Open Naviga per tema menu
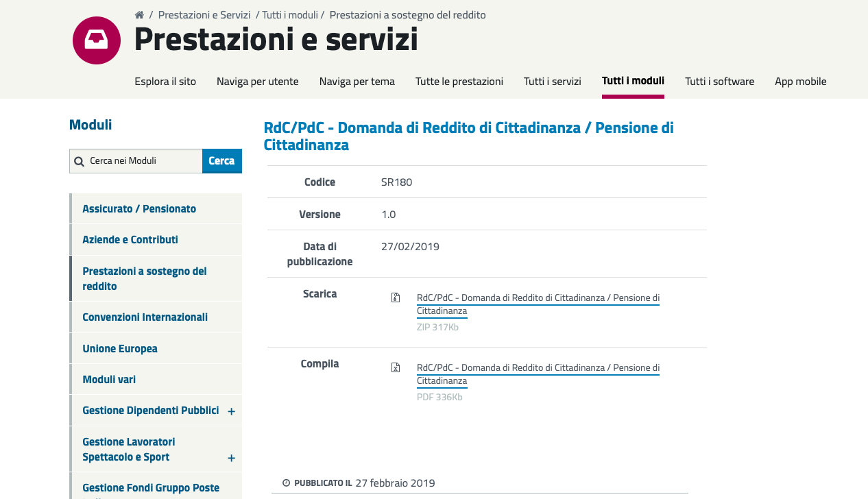Screen dimensions: 868x499 (357, 81)
